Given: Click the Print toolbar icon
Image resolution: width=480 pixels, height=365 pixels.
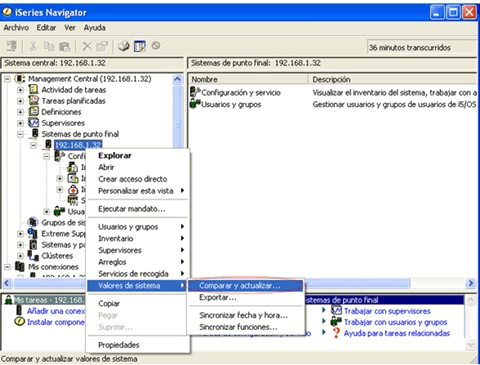Looking at the screenshot, I should [x=124, y=46].
